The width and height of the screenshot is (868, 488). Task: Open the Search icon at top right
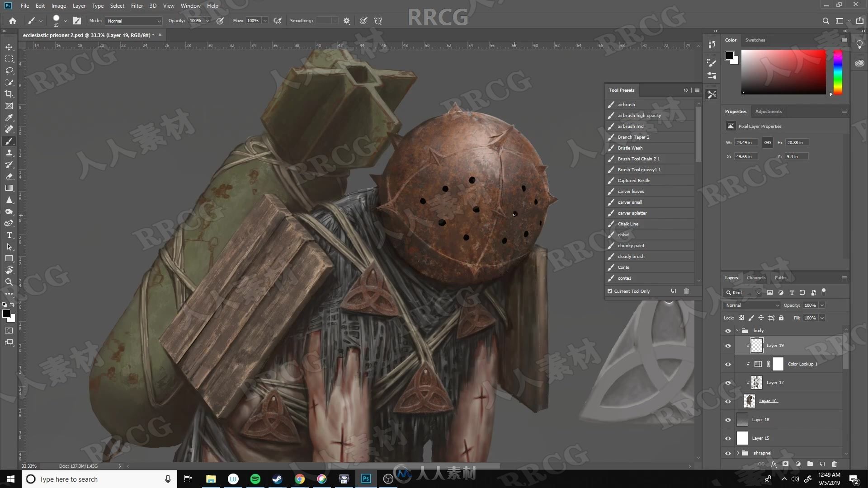(x=826, y=21)
